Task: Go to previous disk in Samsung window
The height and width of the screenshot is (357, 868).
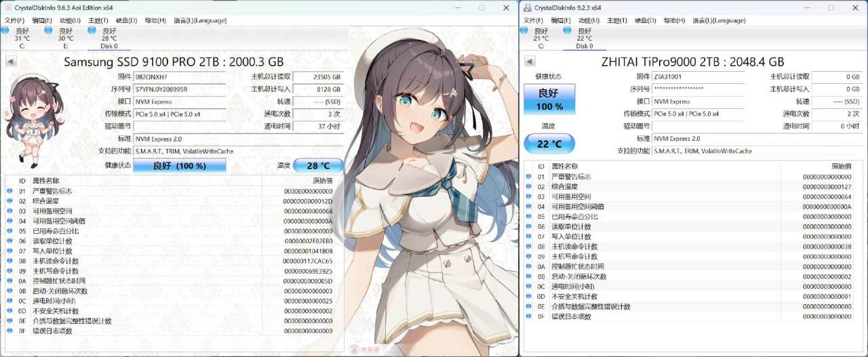Action: pos(11,62)
